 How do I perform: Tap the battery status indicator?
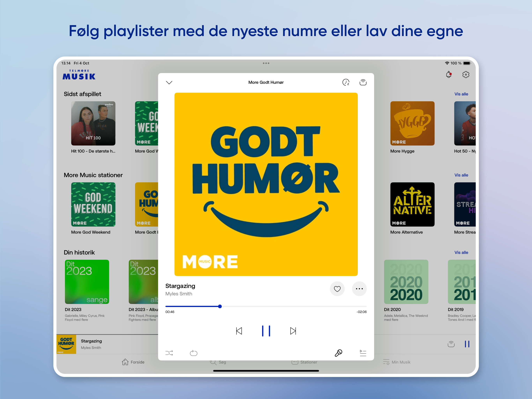467,63
